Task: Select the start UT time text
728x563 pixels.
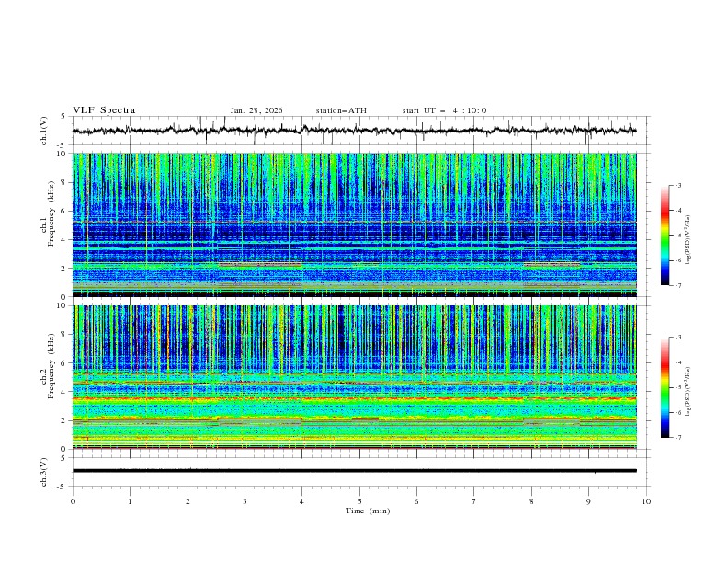Action: 444,110
